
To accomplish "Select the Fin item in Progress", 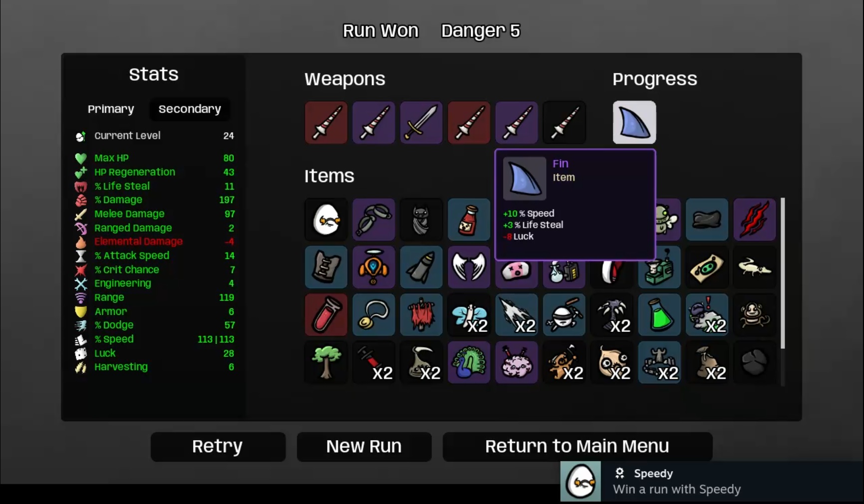I will (634, 122).
